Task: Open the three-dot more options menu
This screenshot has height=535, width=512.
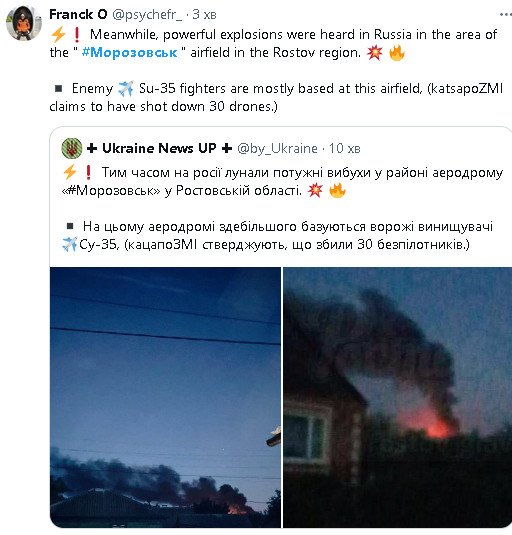Action: point(506,15)
